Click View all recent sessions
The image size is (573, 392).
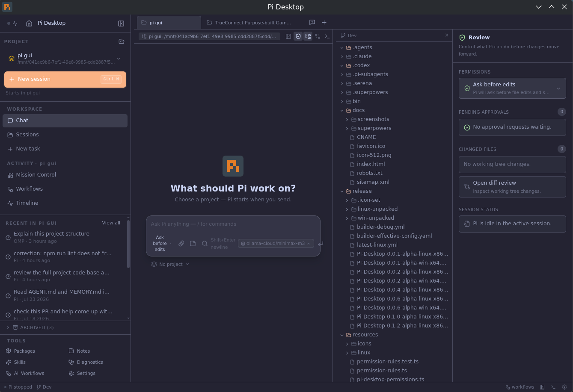111,223
